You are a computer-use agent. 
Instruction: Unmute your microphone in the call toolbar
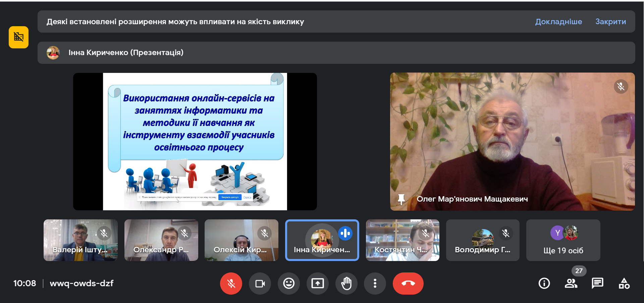coord(231,284)
